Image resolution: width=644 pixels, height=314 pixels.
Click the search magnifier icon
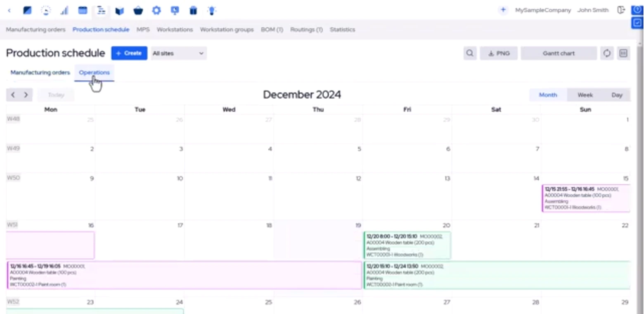tap(470, 53)
